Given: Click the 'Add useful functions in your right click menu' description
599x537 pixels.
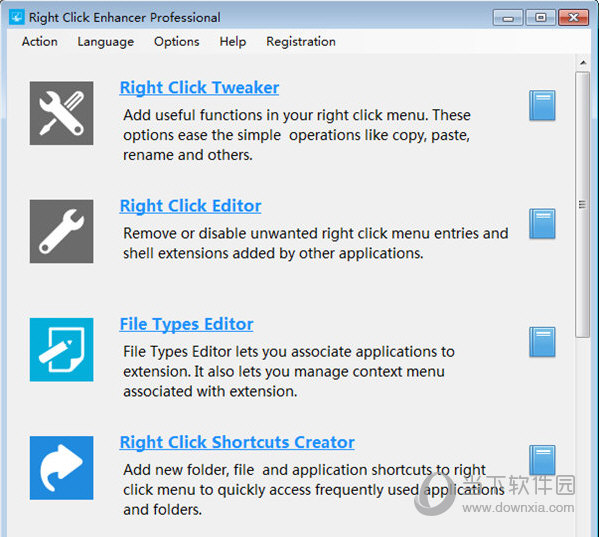Looking at the screenshot, I should (297, 135).
